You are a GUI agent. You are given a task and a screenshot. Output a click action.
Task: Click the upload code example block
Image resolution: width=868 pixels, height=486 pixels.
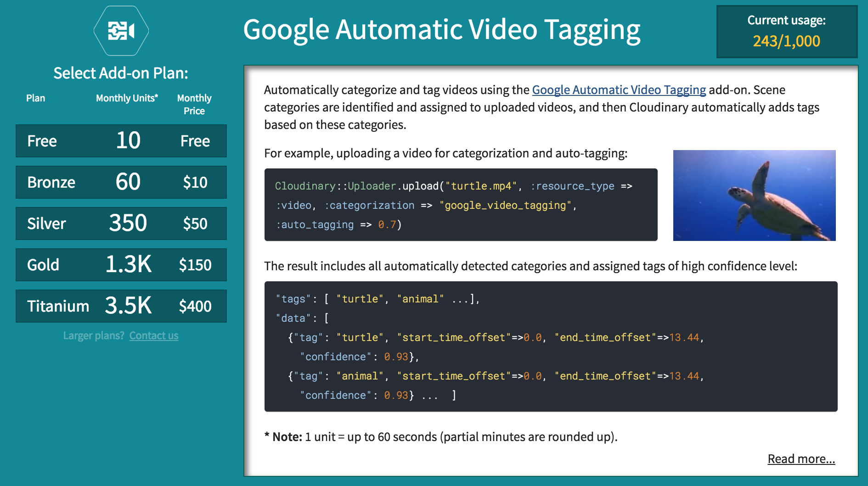(x=461, y=205)
